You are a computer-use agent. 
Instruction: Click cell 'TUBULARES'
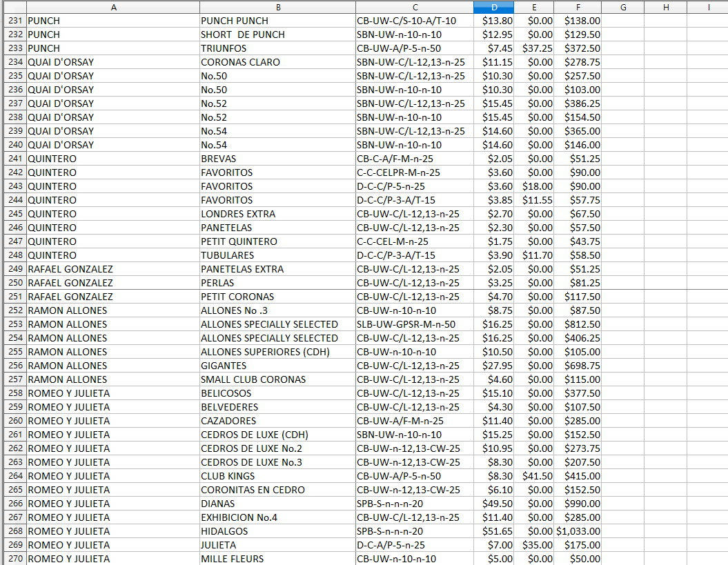[x=277, y=255]
